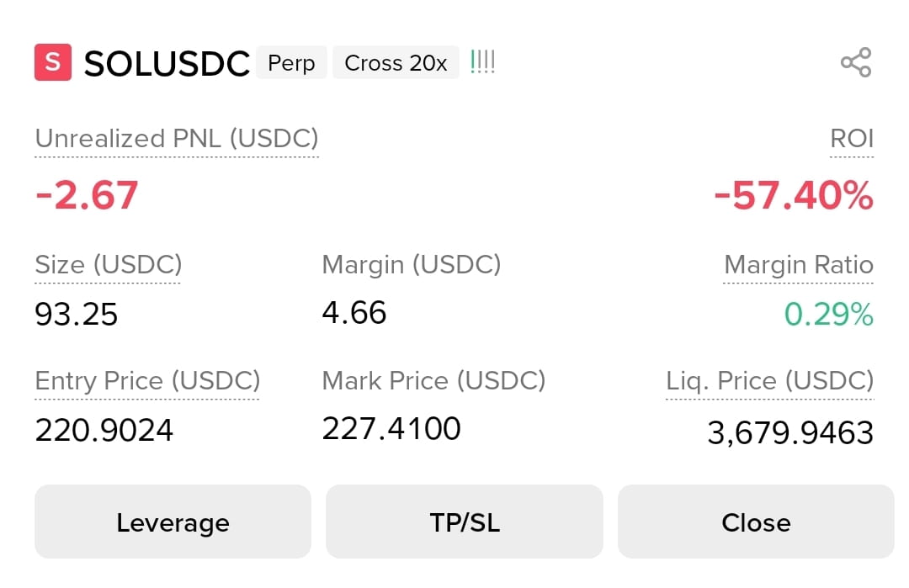The image size is (909, 588).
Task: Open the Leverage adjustment button
Action: coord(173,522)
